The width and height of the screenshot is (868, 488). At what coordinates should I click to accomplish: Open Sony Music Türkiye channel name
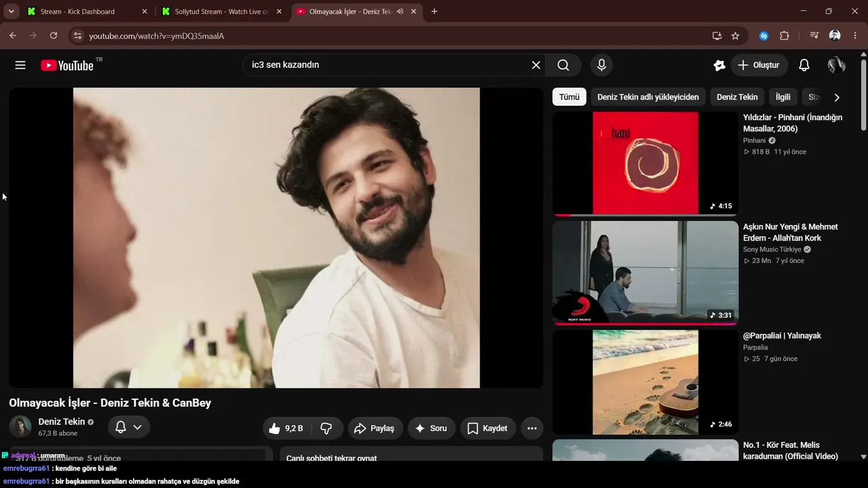click(x=772, y=249)
